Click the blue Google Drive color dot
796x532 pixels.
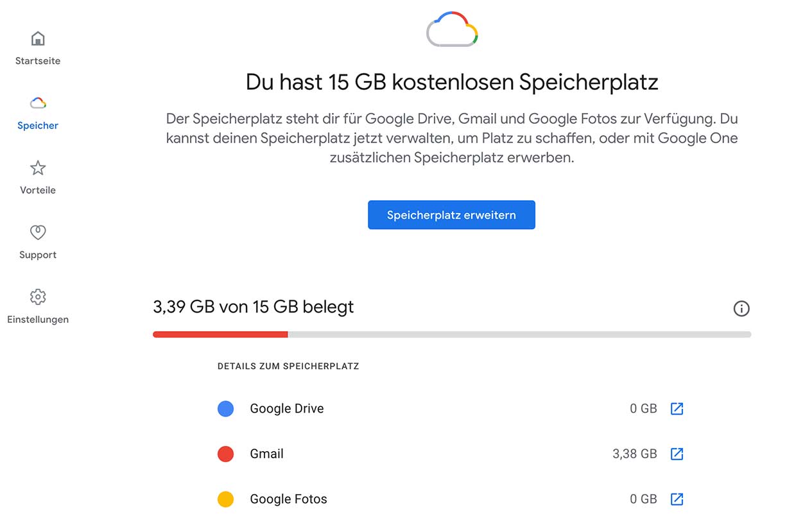point(225,409)
